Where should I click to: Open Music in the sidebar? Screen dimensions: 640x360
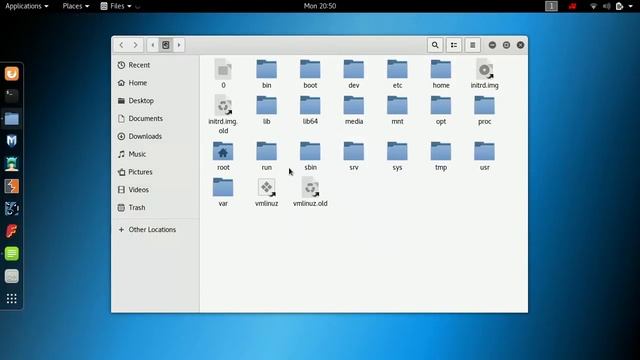click(x=156, y=154)
